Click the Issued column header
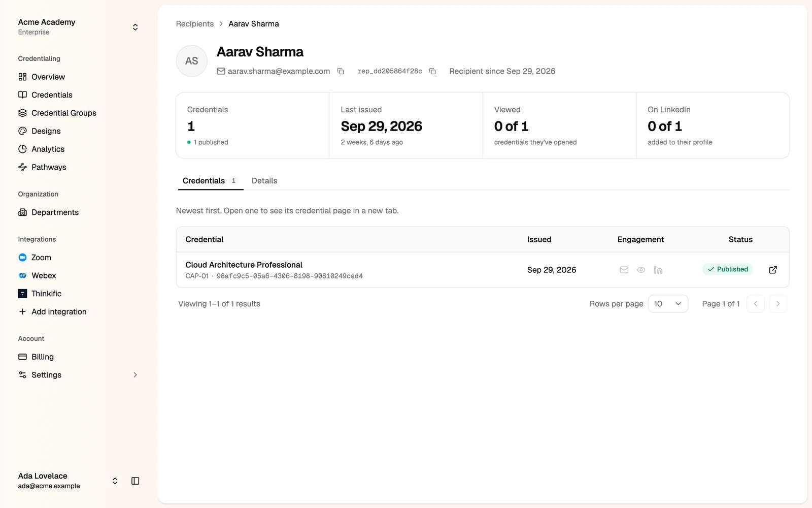 [539, 239]
